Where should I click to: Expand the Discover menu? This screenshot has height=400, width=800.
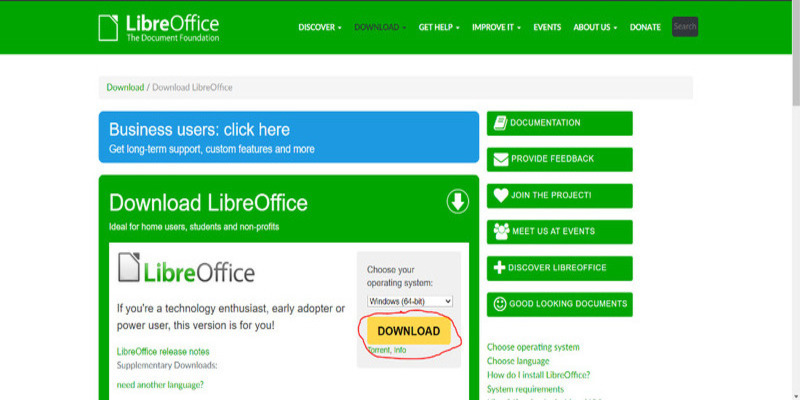click(x=320, y=28)
